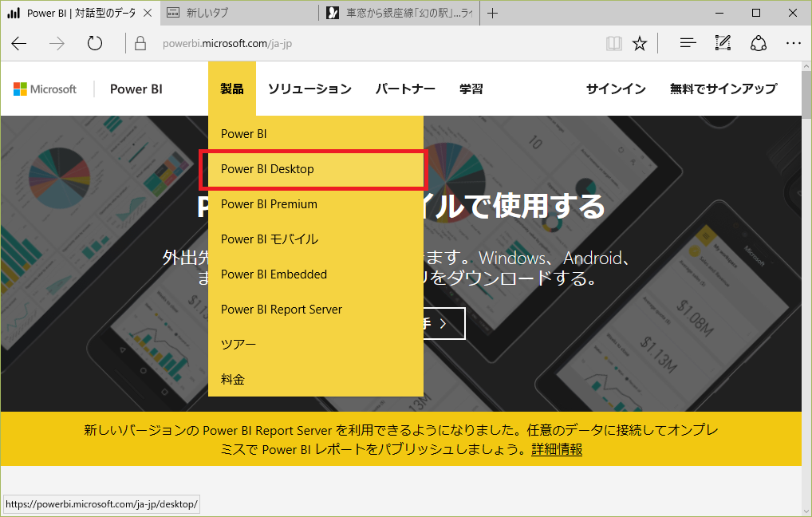
Task: Close the Power BI browser tab
Action: coord(148,13)
